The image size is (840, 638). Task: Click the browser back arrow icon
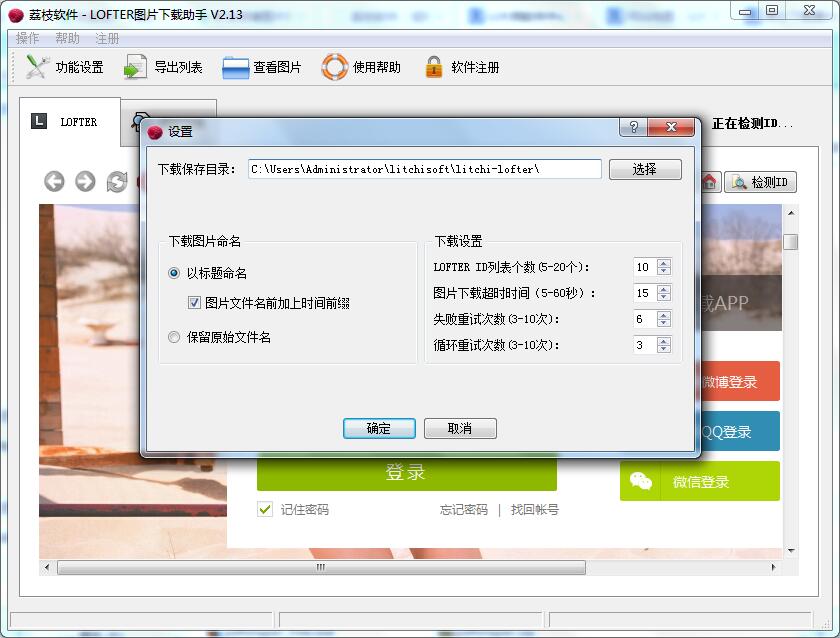coord(54,182)
